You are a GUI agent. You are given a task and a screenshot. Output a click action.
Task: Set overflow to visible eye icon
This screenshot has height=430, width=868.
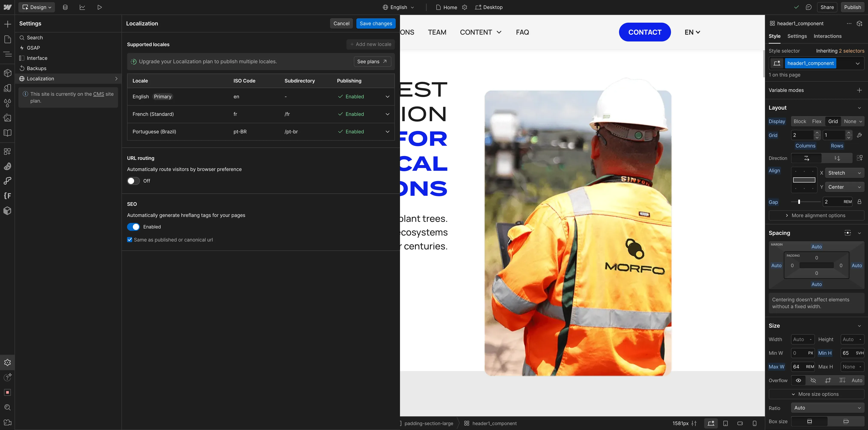[x=798, y=380]
